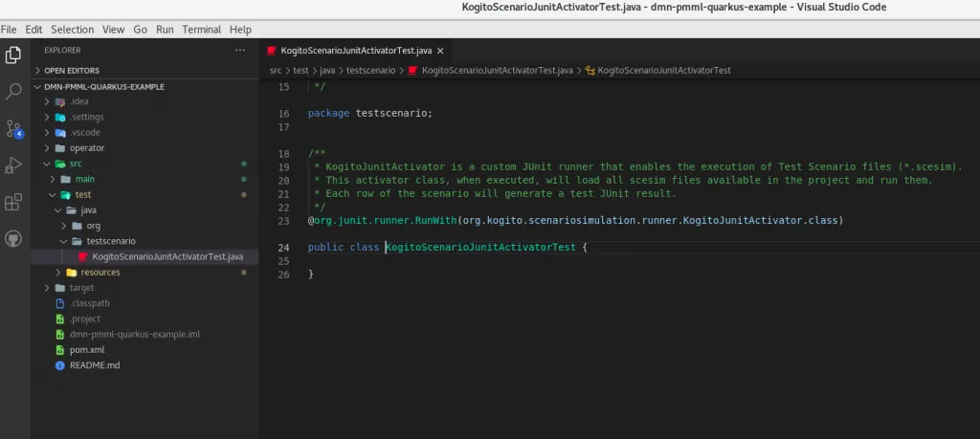The width and height of the screenshot is (980, 439).
Task: Select KogitoScenarioJunitActivatorTest.java in file tree
Action: 145,256
